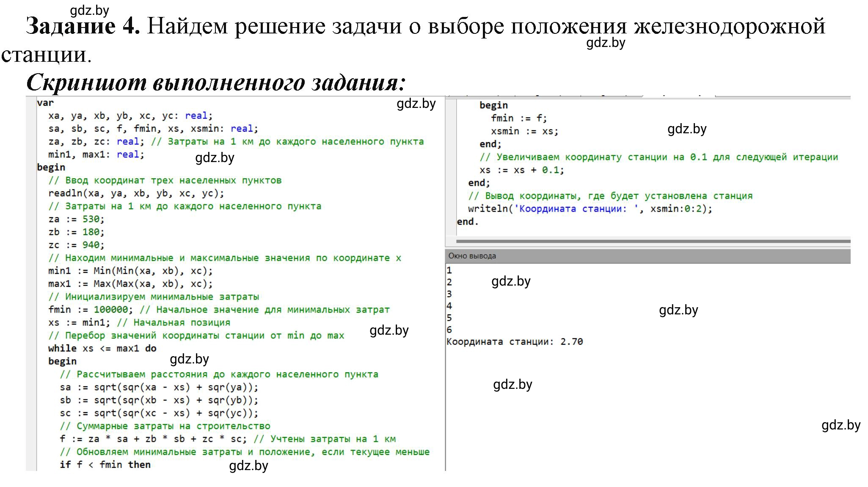Click the 'xsmin := xs;' line
868x487 pixels.
(525, 132)
